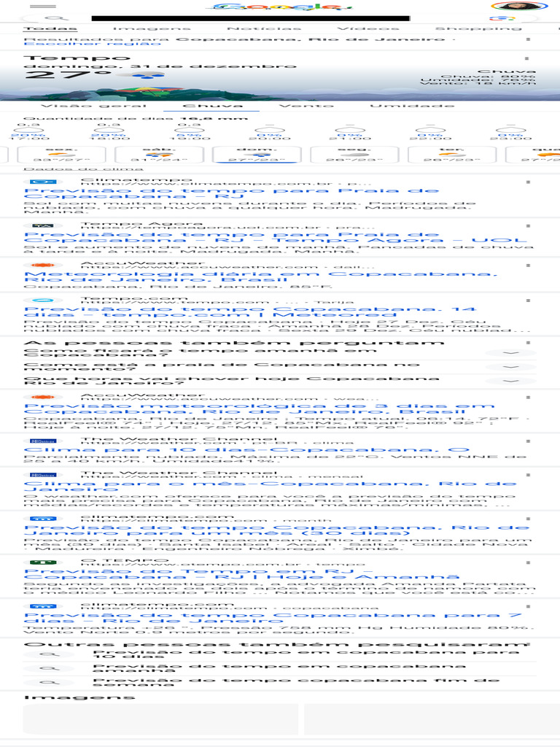Open the Dados do clima link
The image size is (560, 747).
(83, 169)
